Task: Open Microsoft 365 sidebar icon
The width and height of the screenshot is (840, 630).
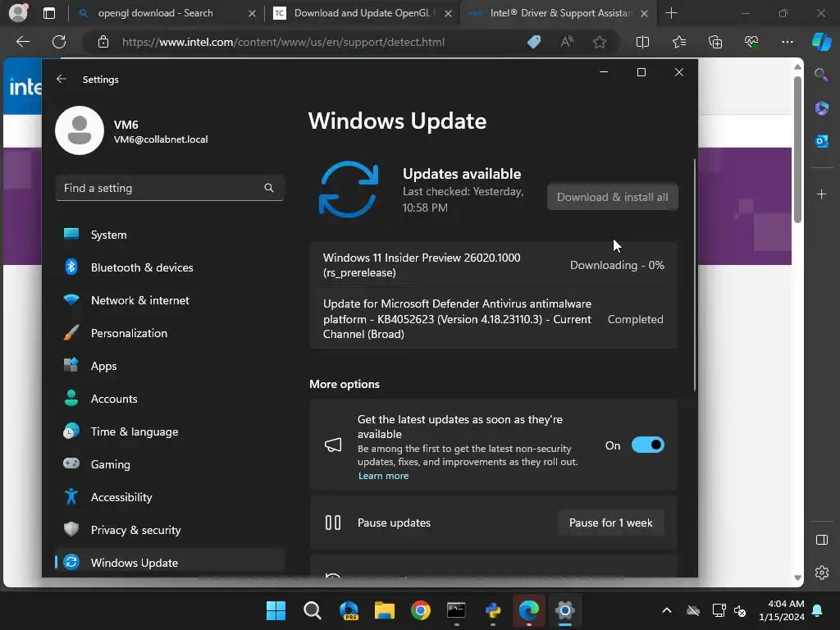Action: pyautogui.click(x=821, y=107)
